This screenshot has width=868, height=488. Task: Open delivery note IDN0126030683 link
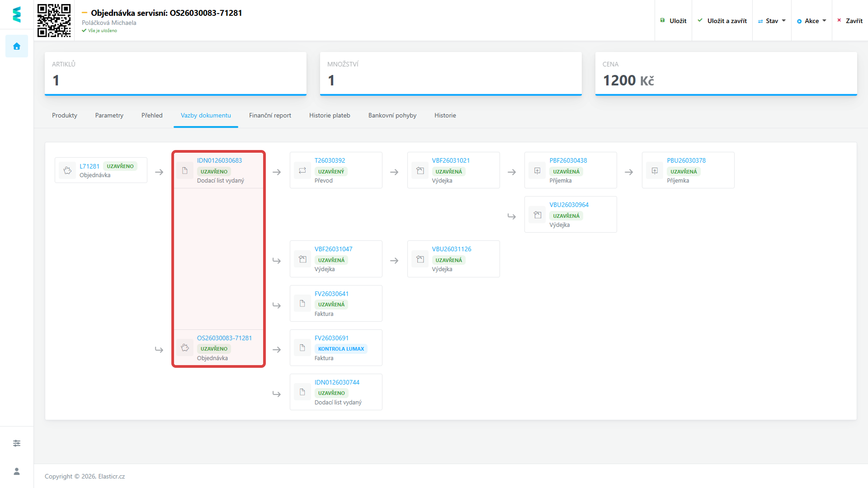pos(219,160)
